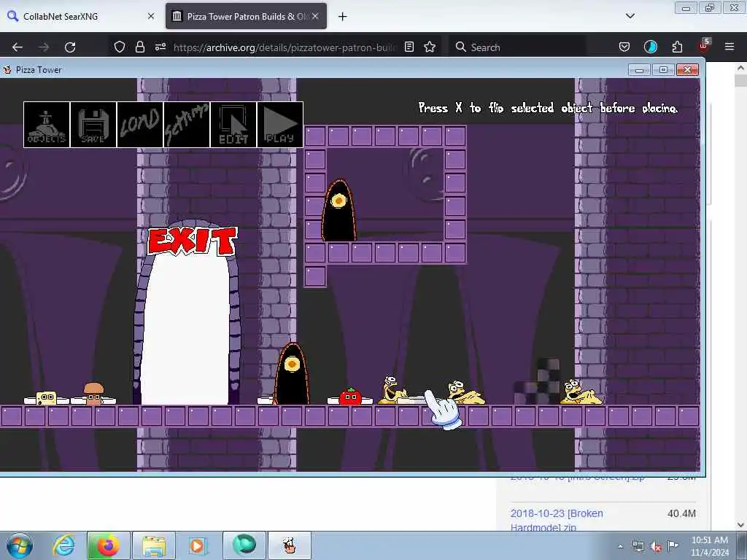747x560 pixels.
Task: Close the Pizza Tower Patron Builds tab
Action: click(315, 16)
